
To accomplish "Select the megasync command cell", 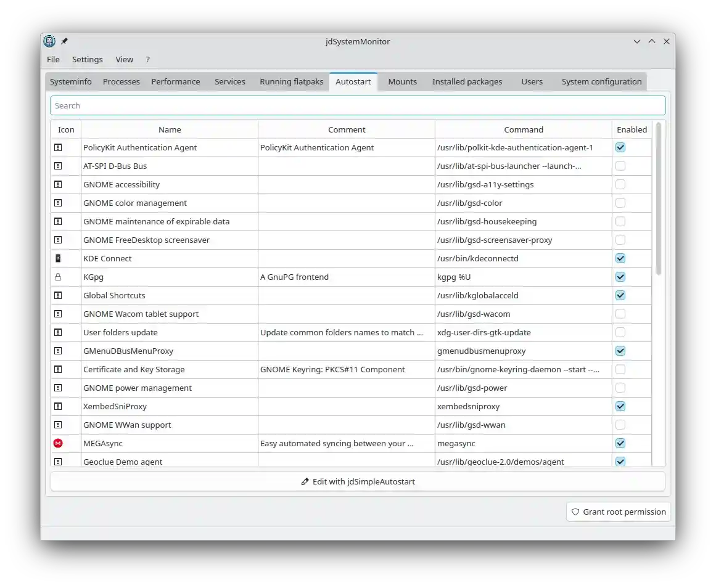I will [x=524, y=443].
